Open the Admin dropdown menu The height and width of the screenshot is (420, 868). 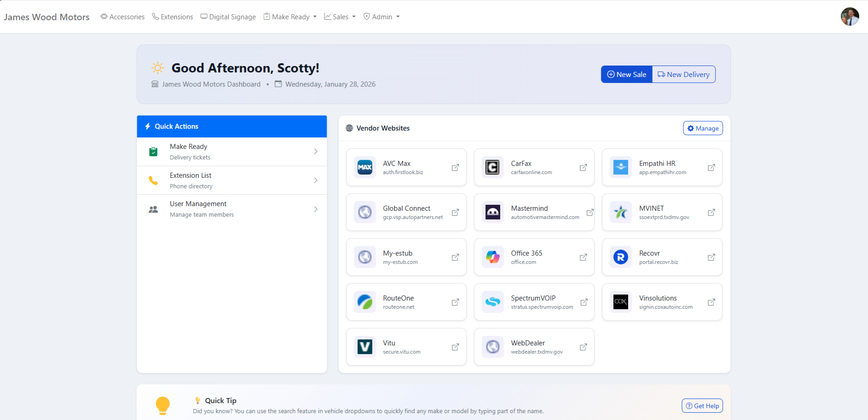381,16
